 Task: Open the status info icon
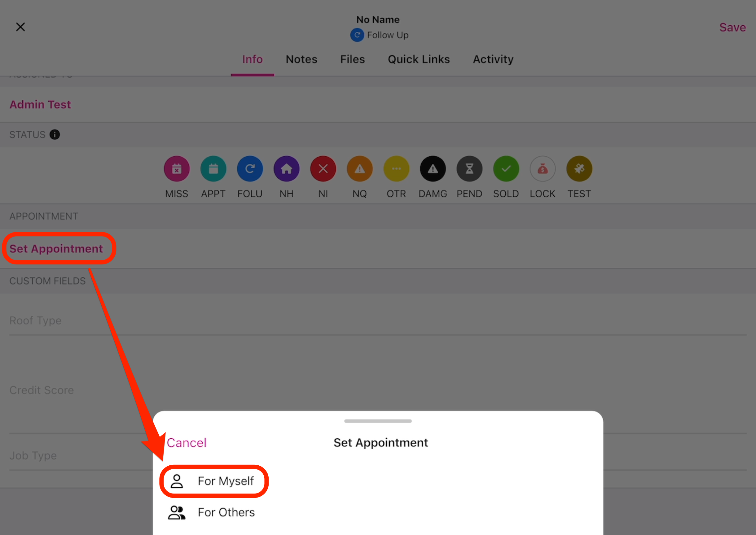pyautogui.click(x=55, y=134)
